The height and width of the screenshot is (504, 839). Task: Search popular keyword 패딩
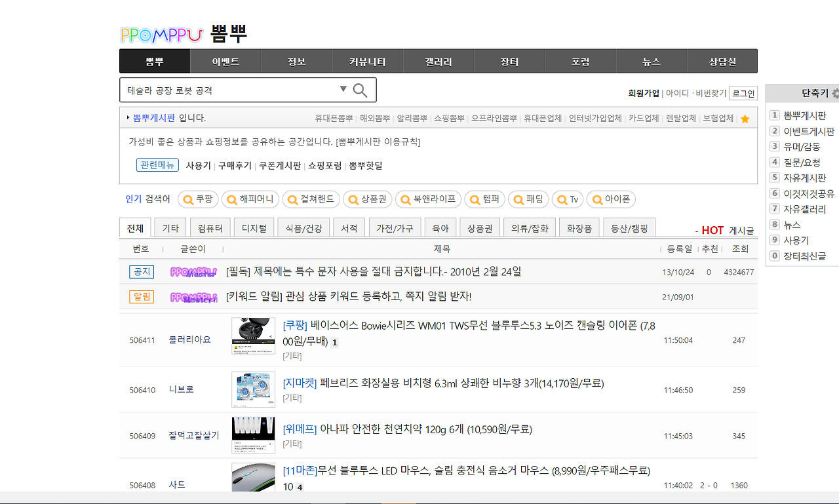click(528, 199)
